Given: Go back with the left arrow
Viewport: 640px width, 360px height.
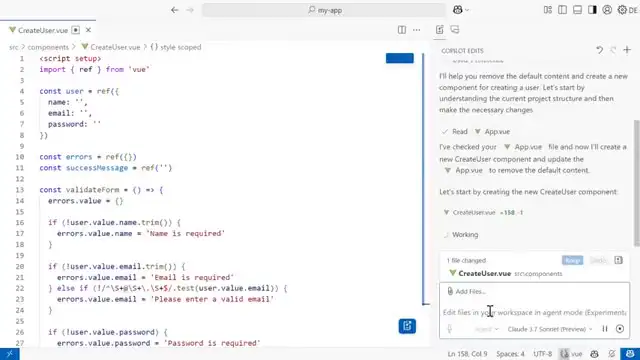Looking at the screenshot, I should pyautogui.click(x=175, y=10).
